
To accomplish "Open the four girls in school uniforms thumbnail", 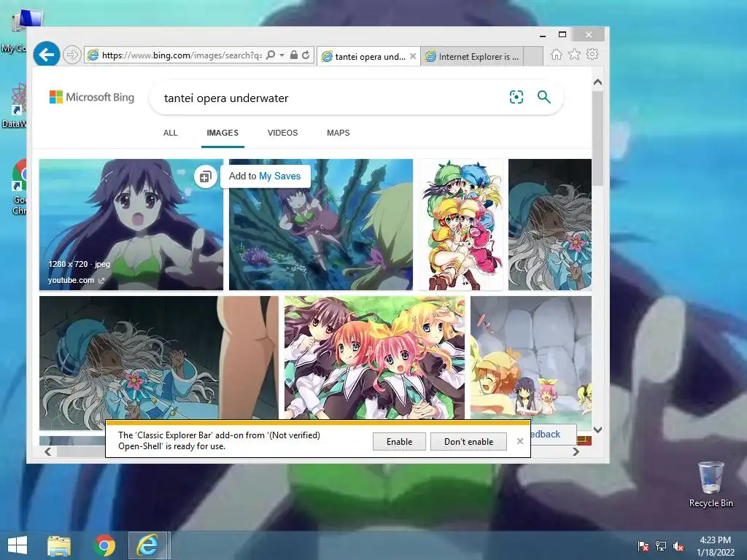I will [x=374, y=357].
